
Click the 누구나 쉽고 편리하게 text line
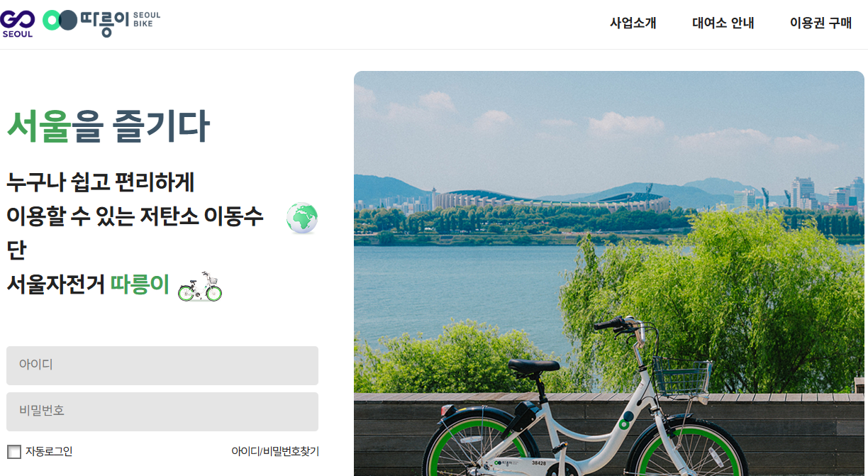101,182
